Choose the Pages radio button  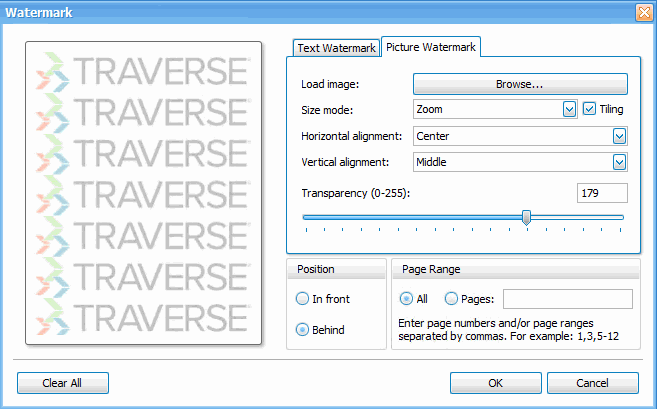click(x=451, y=299)
